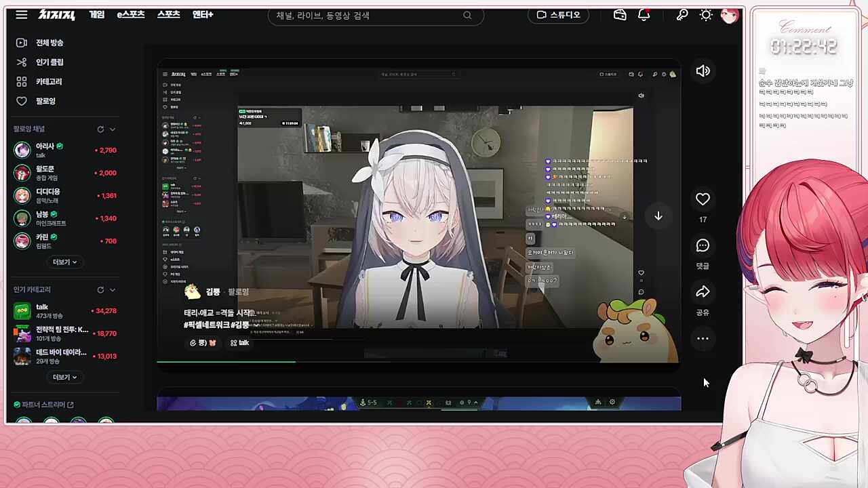The height and width of the screenshot is (488, 868).
Task: Refresh the 인기 카테고리 list
Action: [x=100, y=290]
